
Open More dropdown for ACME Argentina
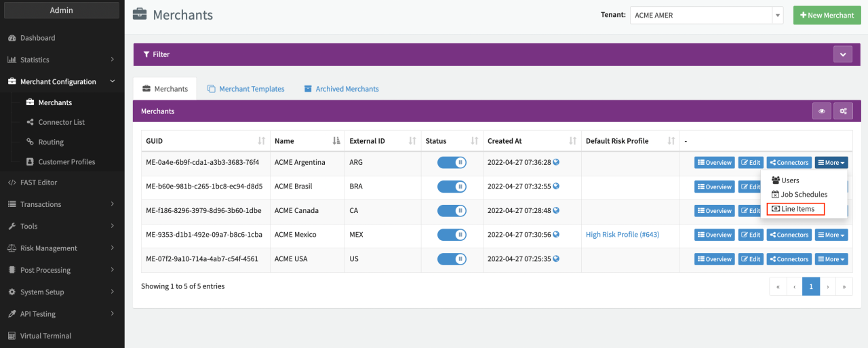coord(831,163)
